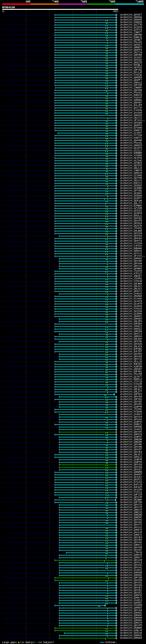Click label UniRef100_Q8VXN0
Screen dimensions: 146x644
click(131, 445)
